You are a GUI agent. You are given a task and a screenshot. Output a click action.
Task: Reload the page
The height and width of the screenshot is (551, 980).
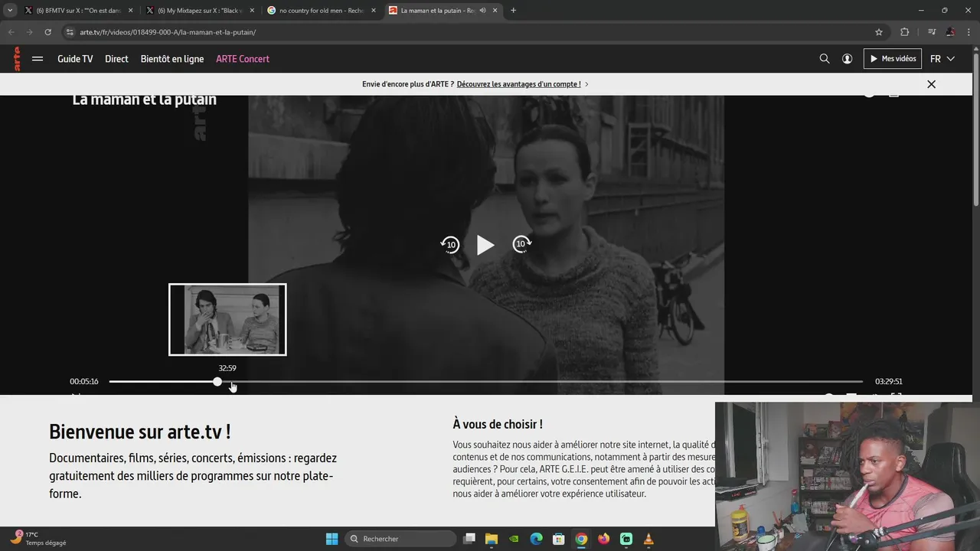[x=47, y=32]
